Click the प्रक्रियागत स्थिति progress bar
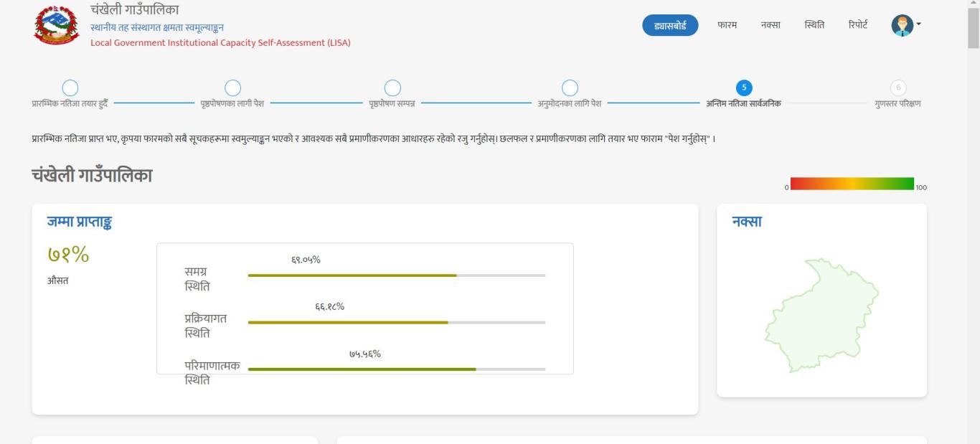 [x=397, y=323]
